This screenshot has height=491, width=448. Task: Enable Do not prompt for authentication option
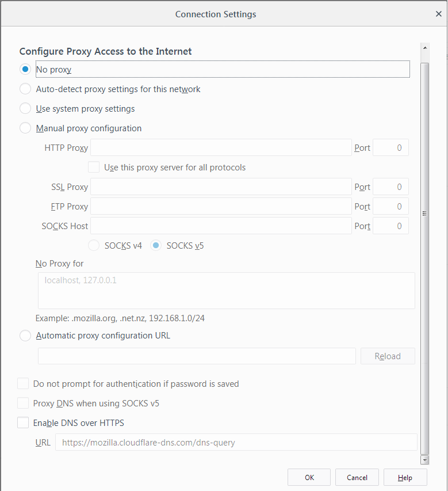click(23, 383)
